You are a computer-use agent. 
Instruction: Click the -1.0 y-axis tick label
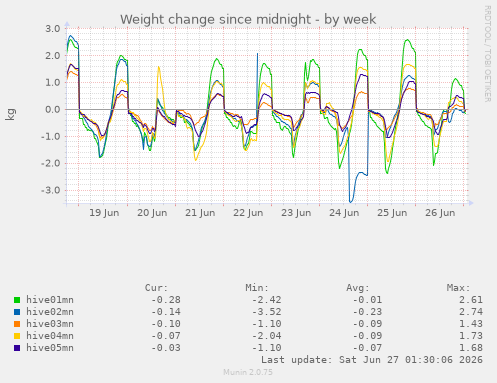tap(51, 137)
